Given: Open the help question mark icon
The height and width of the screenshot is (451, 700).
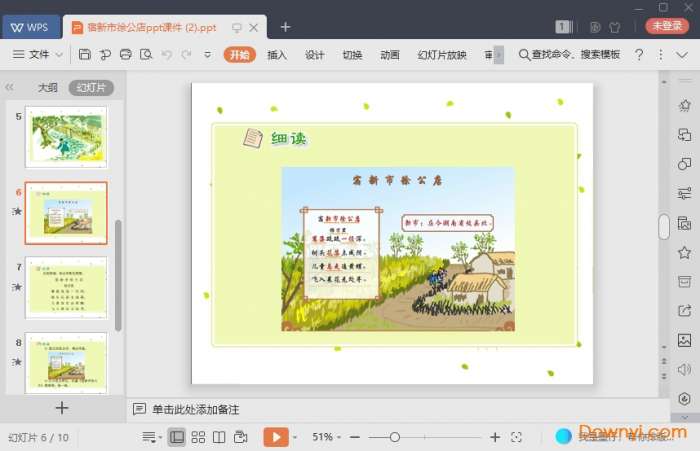Looking at the screenshot, I should point(639,54).
